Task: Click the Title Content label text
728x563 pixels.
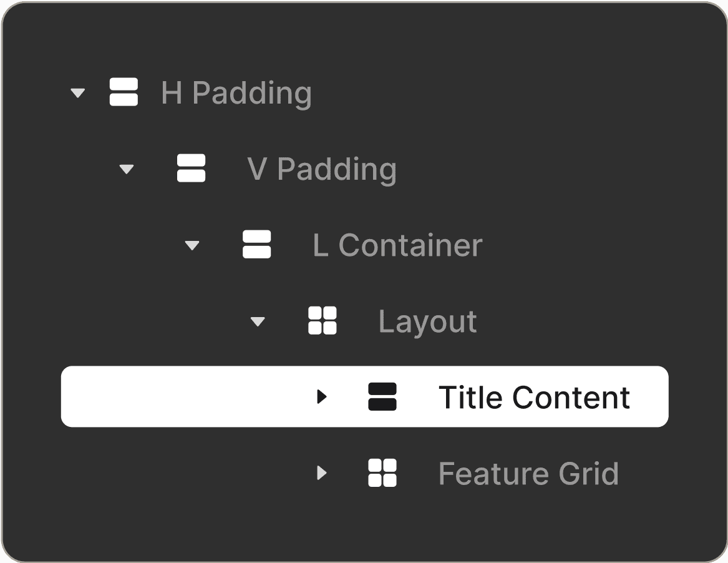Action: coord(534,398)
